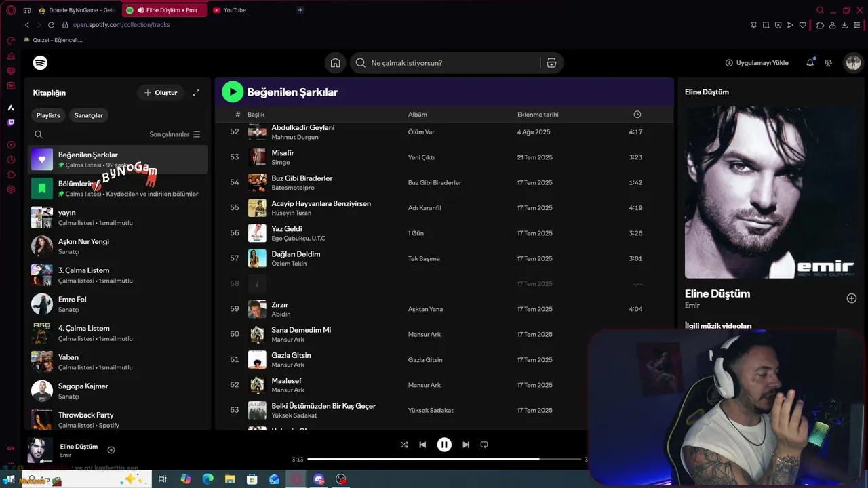Open the user profile avatar
The height and width of the screenshot is (488, 868).
pos(853,63)
